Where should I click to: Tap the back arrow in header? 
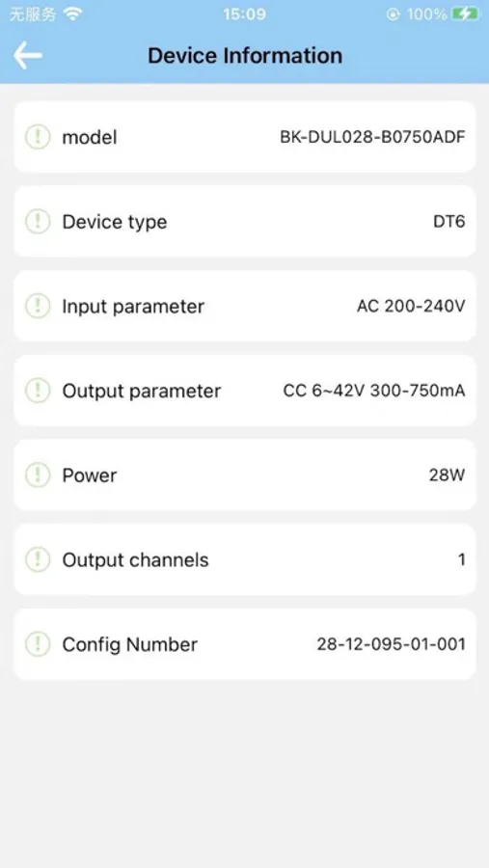(x=28, y=56)
